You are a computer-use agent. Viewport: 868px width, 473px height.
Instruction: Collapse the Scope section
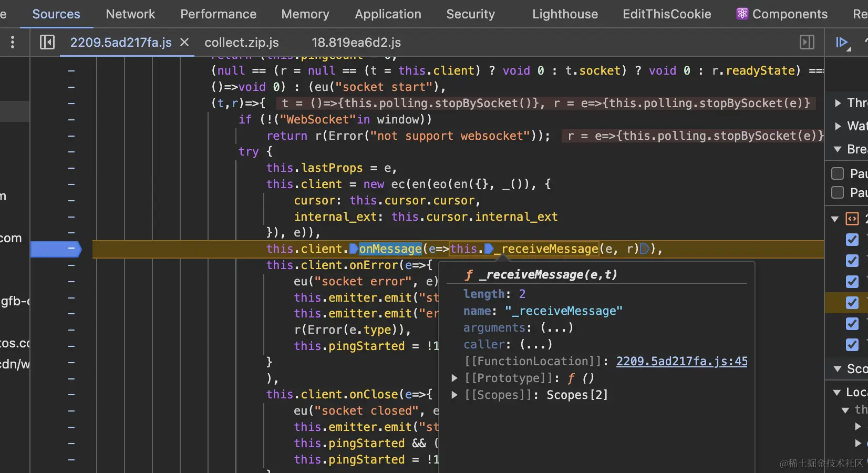(x=838, y=369)
